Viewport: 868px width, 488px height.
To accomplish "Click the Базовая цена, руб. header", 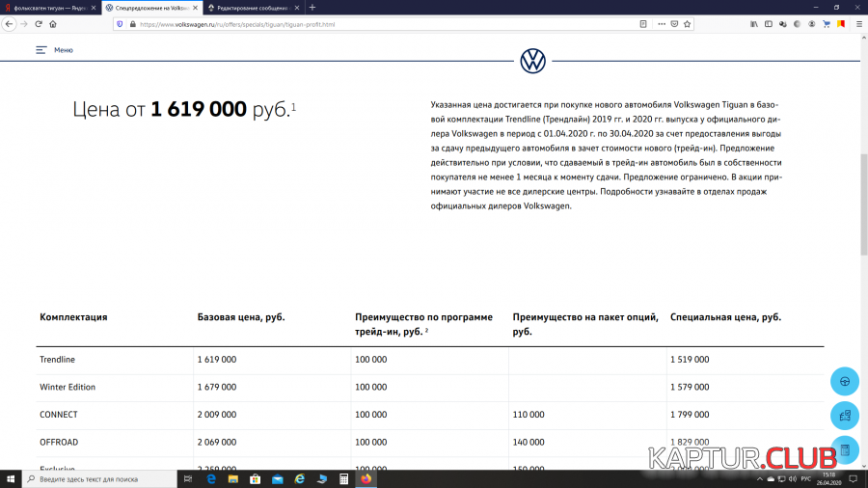I will [x=241, y=317].
